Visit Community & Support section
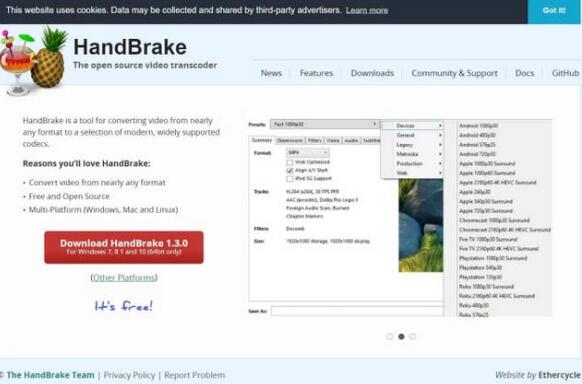Image resolution: width=582 pixels, height=384 pixels. pyautogui.click(x=454, y=73)
